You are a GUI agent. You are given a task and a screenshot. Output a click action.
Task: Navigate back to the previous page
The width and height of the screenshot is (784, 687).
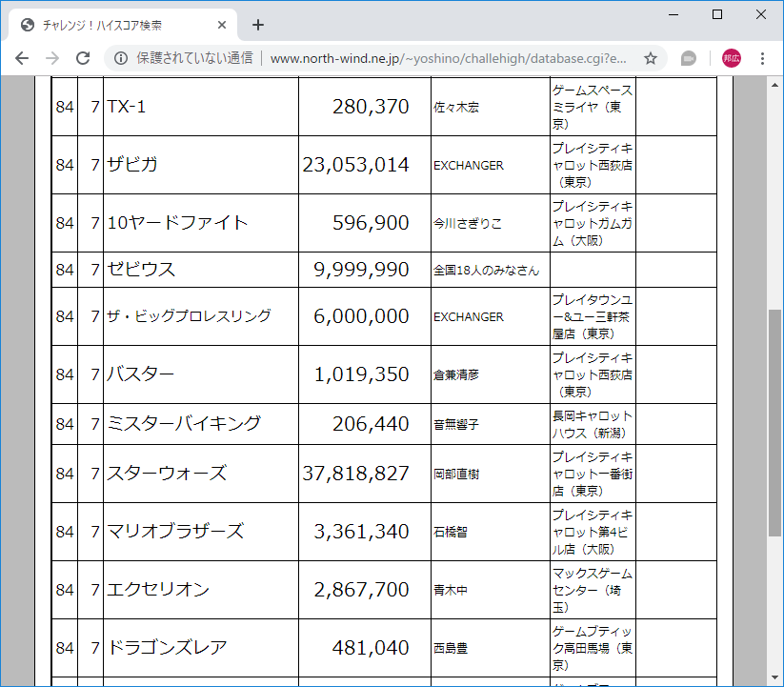(21, 58)
